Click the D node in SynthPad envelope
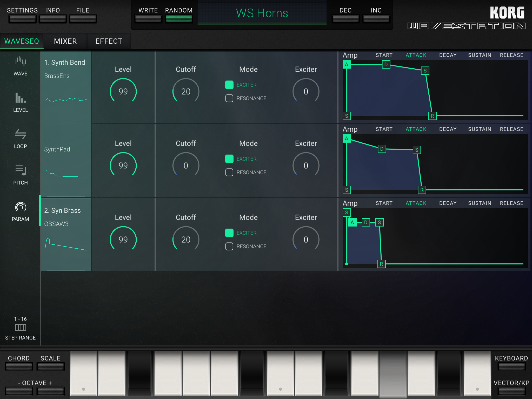This screenshot has width=532, height=399. [382, 149]
